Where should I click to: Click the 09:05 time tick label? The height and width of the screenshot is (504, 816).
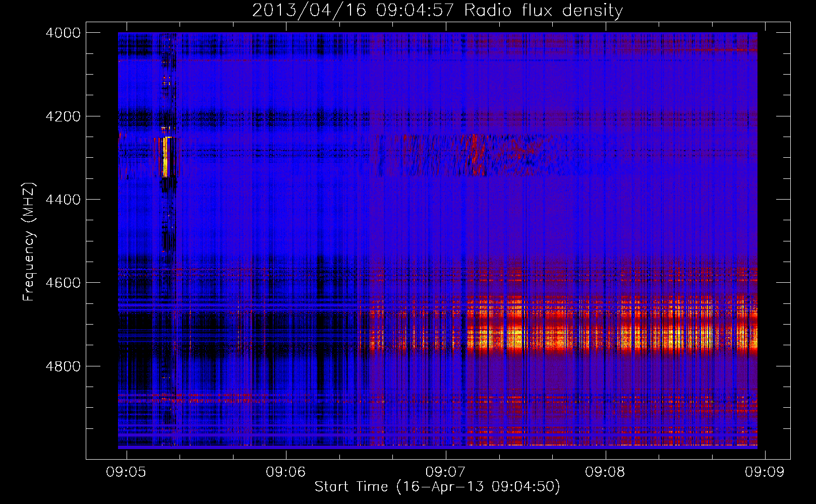coord(126,472)
